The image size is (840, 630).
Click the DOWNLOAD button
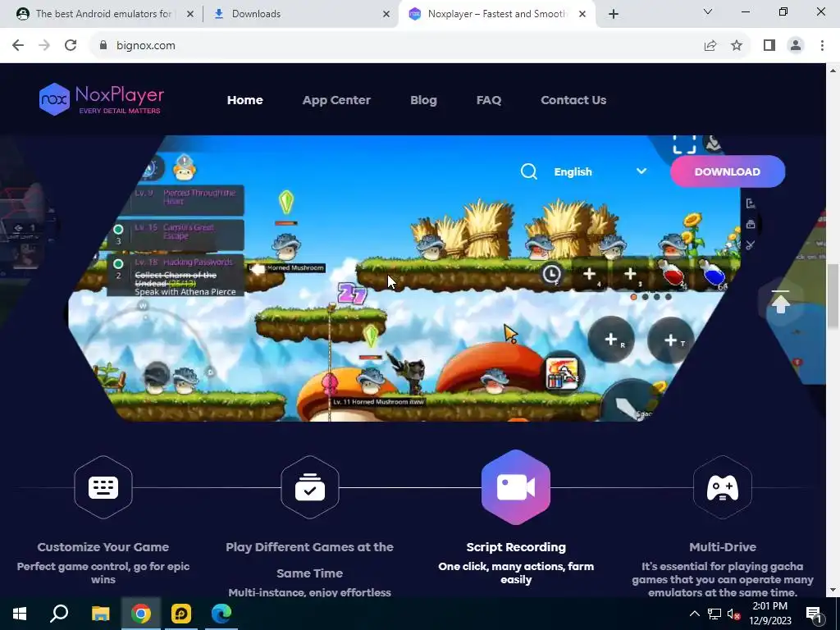[x=728, y=171]
